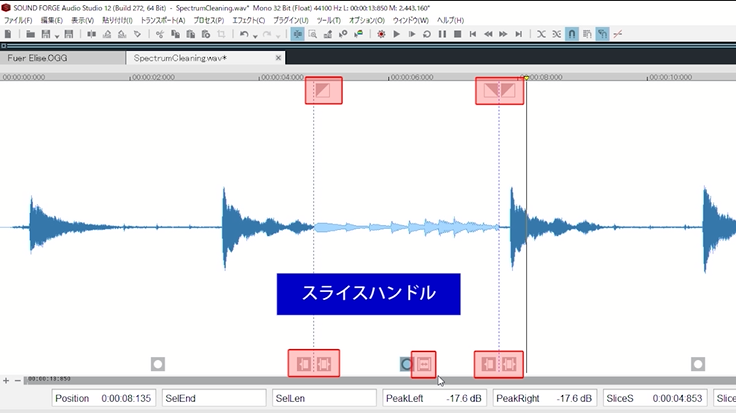
Task: Click the Record button in the transport toolbar
Action: pos(382,34)
